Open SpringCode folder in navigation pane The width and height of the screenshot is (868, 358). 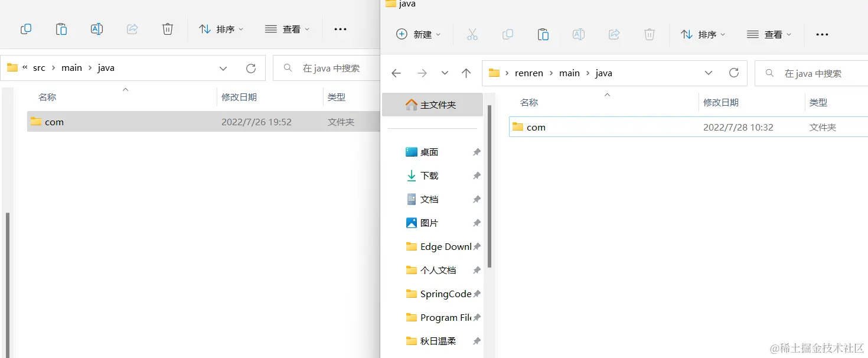coord(439,294)
